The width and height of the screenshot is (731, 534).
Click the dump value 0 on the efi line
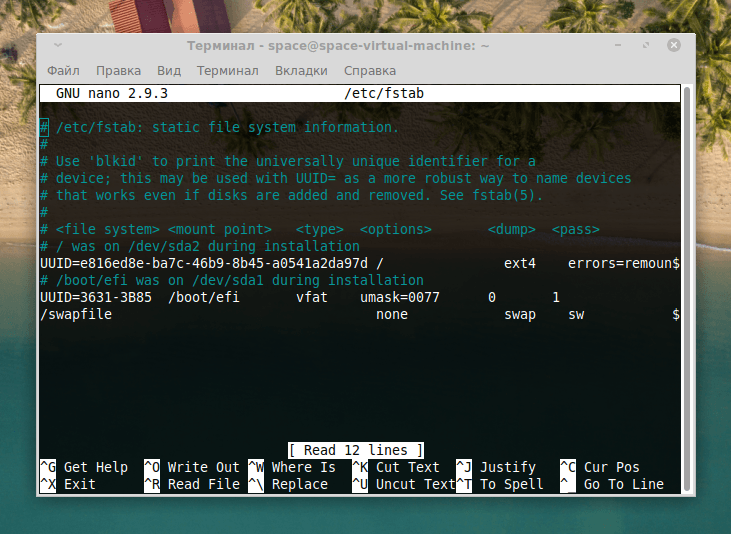pos(492,297)
